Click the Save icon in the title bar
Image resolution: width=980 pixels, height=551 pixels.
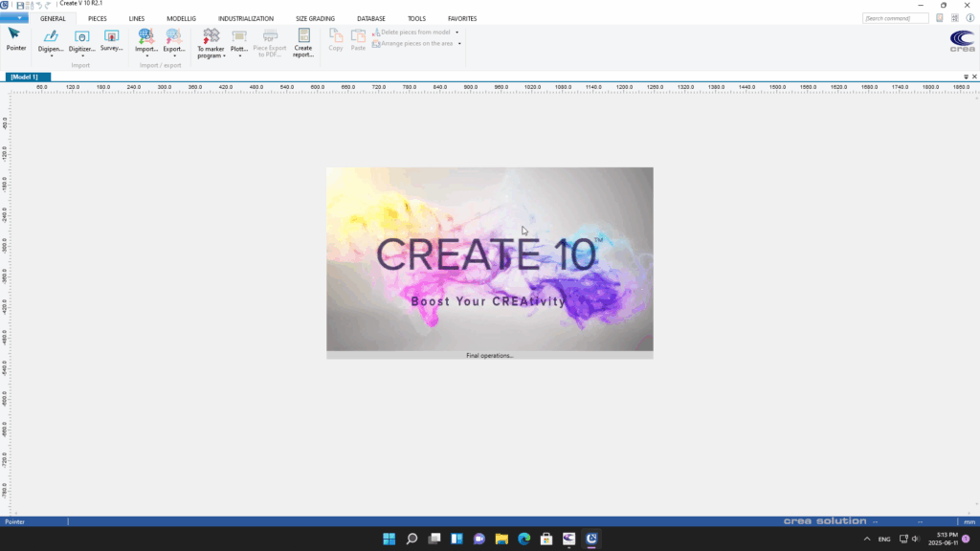(20, 5)
